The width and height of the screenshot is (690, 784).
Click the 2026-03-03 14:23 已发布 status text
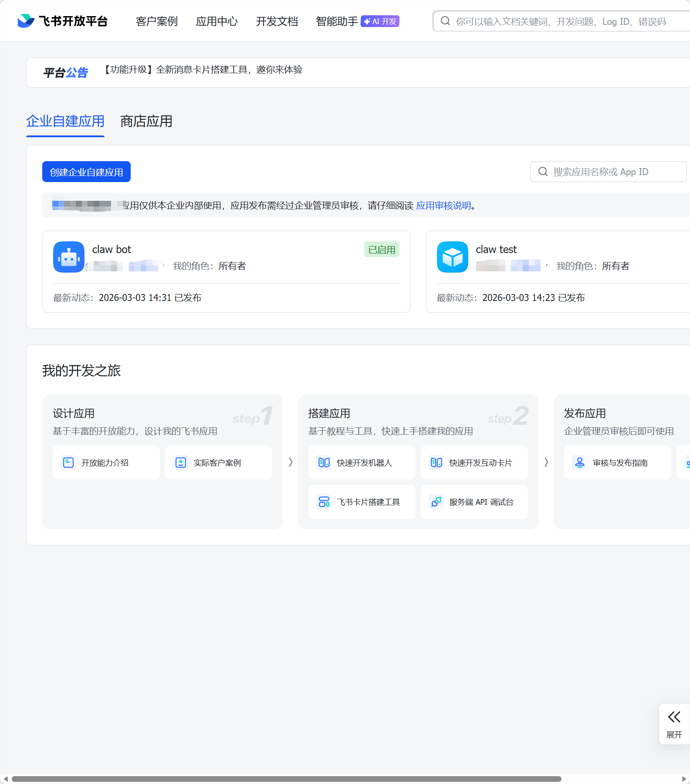click(x=534, y=298)
